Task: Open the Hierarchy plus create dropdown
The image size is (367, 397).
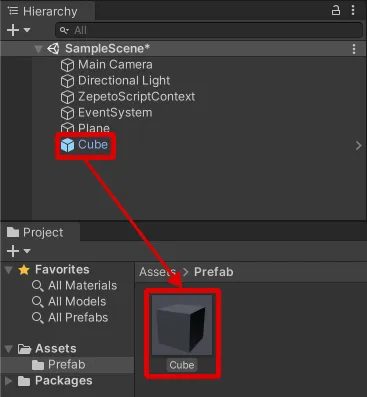Action: 18,30
